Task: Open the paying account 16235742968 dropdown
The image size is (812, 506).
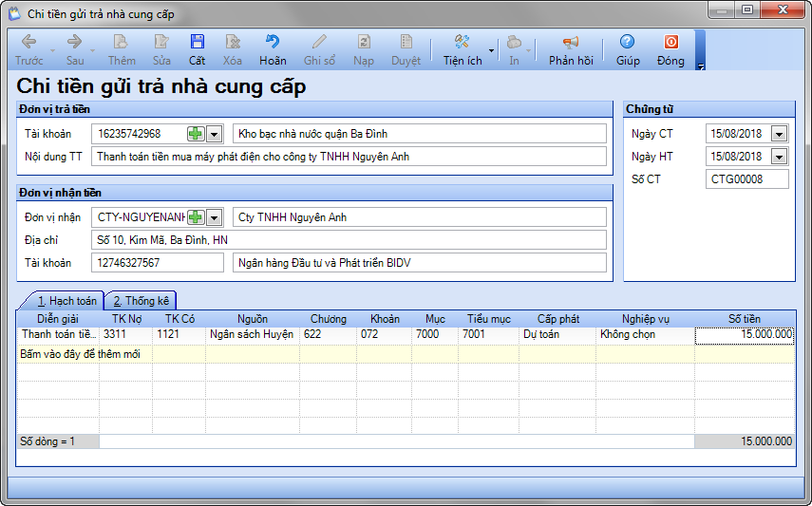Action: (x=215, y=134)
